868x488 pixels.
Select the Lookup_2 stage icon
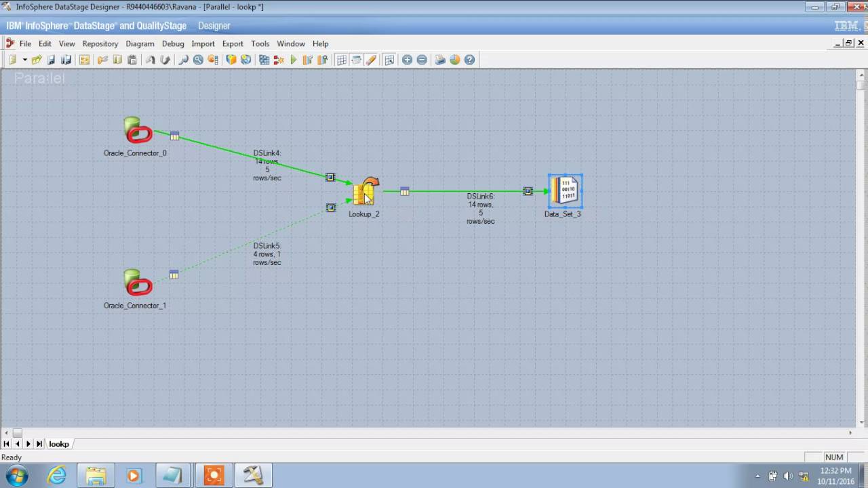[366, 192]
